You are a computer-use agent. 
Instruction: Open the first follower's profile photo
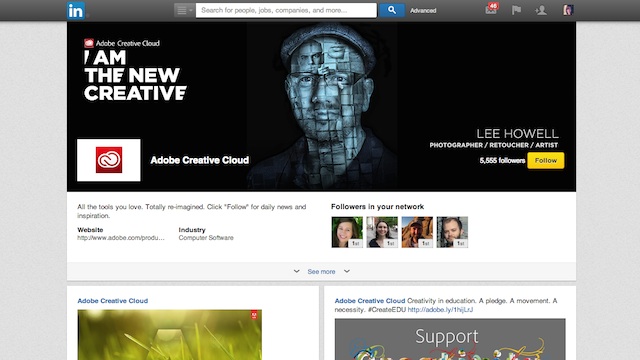tap(347, 232)
